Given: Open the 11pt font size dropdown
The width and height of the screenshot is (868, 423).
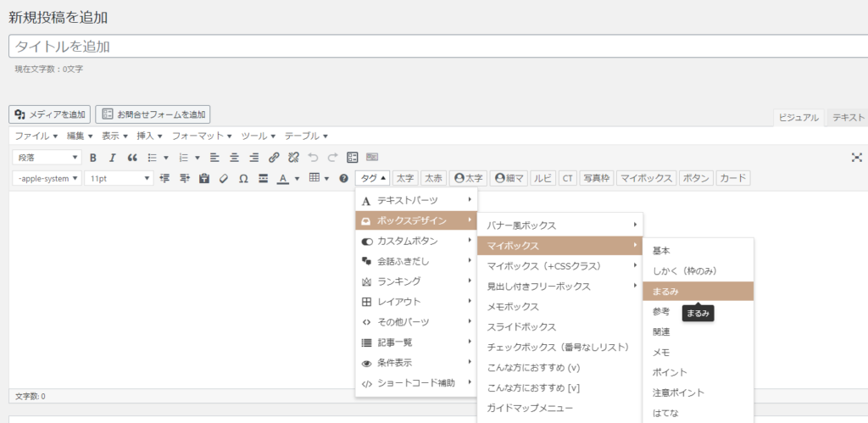Looking at the screenshot, I should (x=119, y=178).
